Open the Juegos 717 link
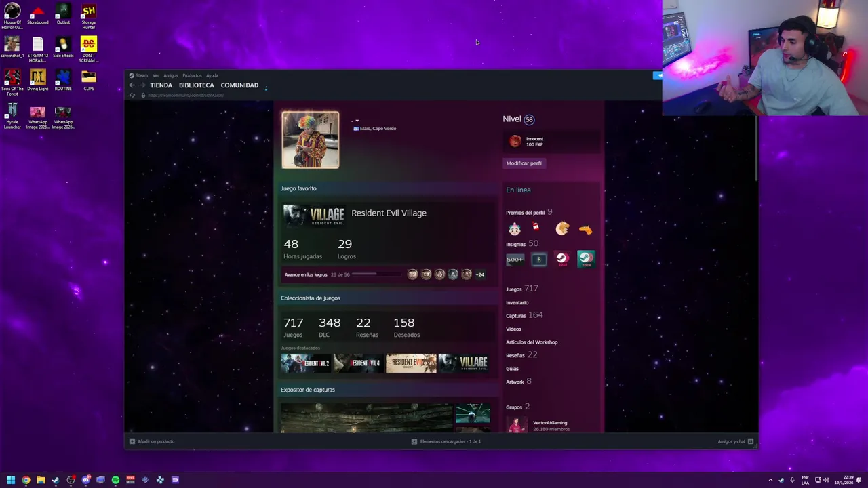 tap(522, 289)
